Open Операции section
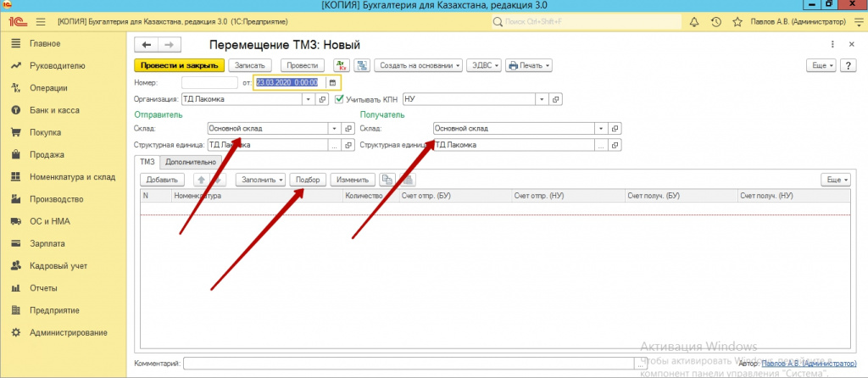Viewport: 868px width, 378px height. [x=48, y=88]
